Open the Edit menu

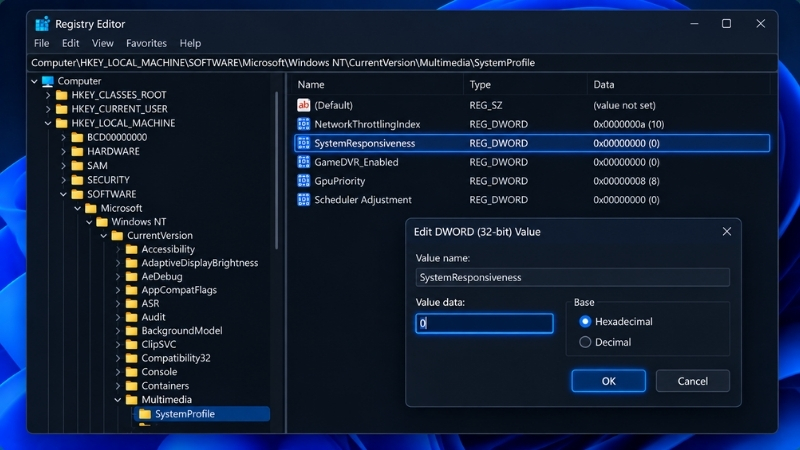(x=70, y=43)
